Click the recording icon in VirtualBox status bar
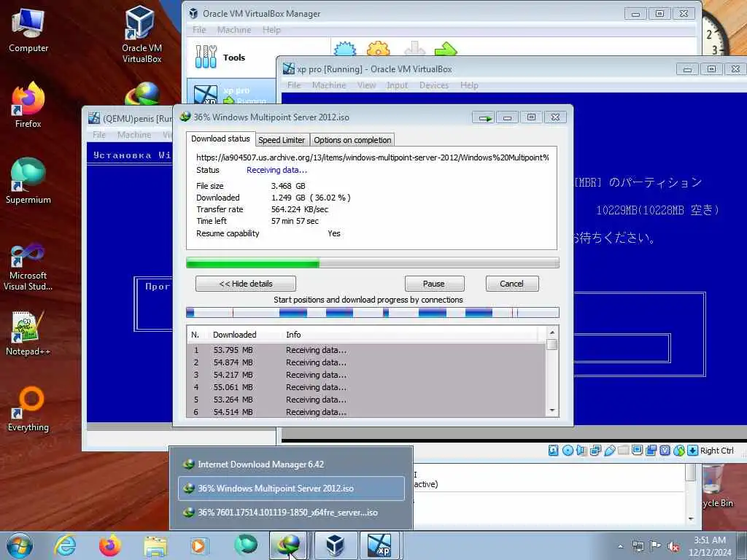747x560 pixels. (651, 451)
